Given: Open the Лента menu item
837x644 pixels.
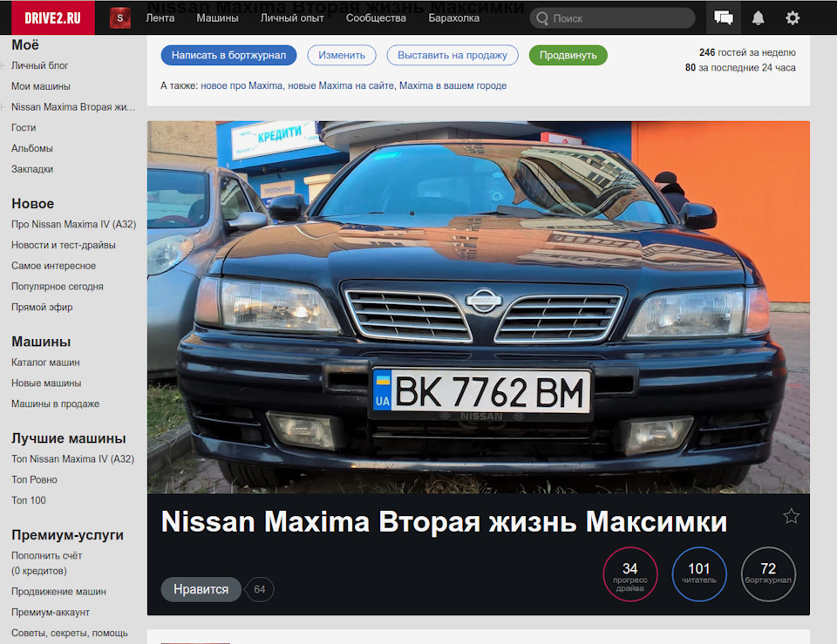Looking at the screenshot, I should [160, 18].
